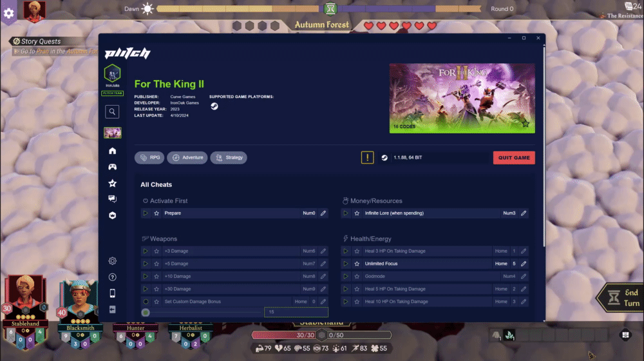Click the Go to Pran quest entry
The width and height of the screenshot is (644, 361).
pos(55,52)
